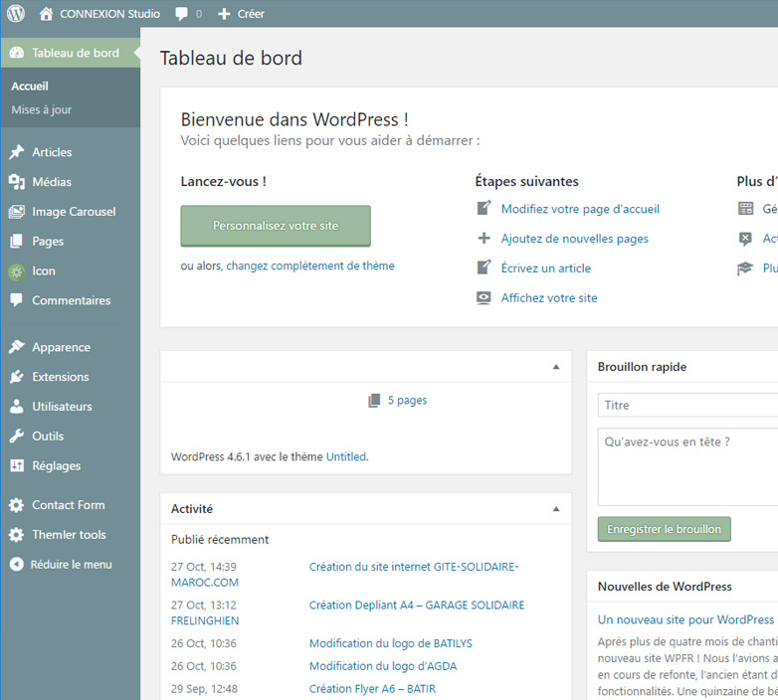Click the Contact Form gear icon
Viewport: 778px width, 700px height.
(16, 505)
